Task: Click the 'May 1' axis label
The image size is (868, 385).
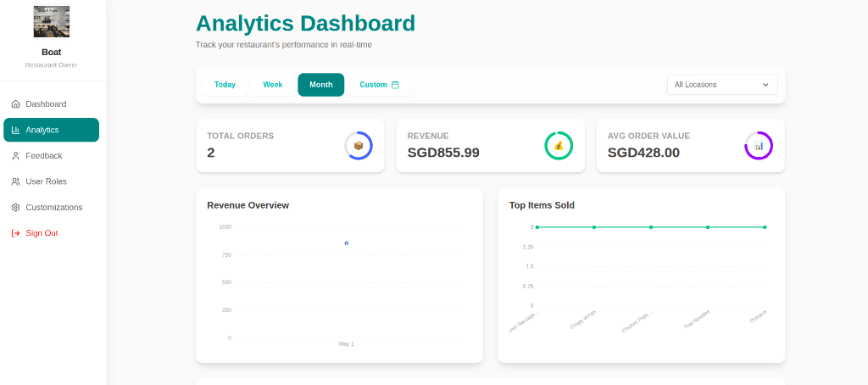Action: (x=347, y=344)
